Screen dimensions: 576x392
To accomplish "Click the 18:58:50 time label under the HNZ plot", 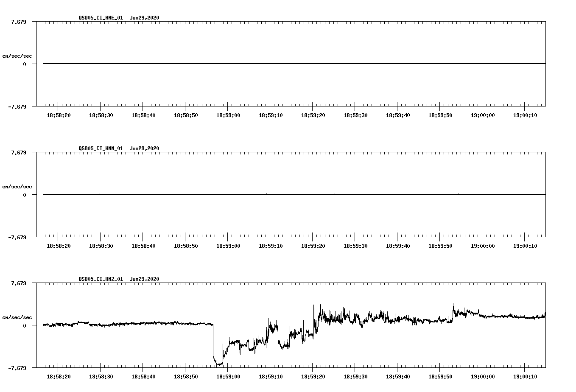I will 185,376.
